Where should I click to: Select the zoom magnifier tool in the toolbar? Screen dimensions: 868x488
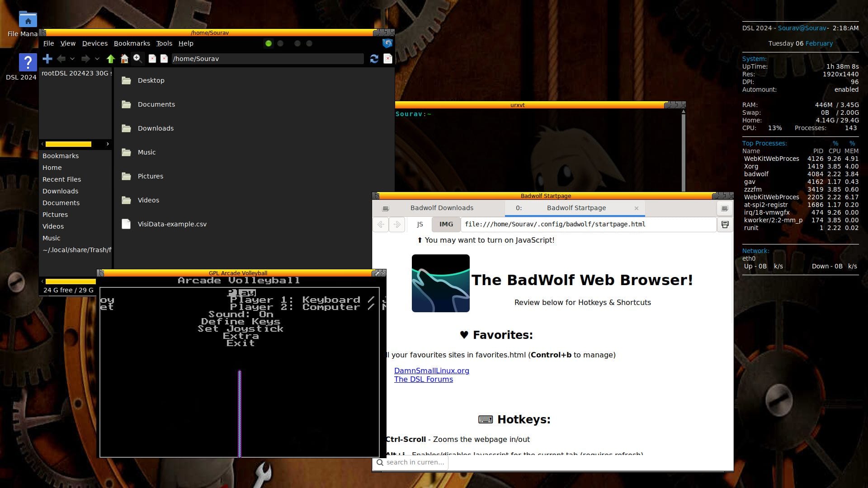137,58
